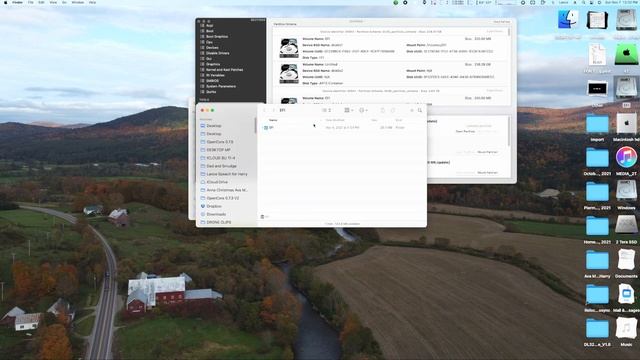The height and width of the screenshot is (360, 640).
Task: Select the Finder face icon on desktop
Action: tap(568, 20)
